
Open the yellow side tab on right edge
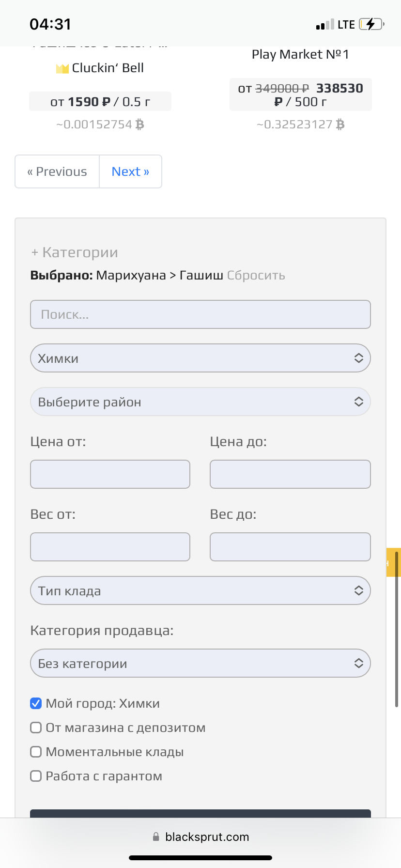point(393,562)
